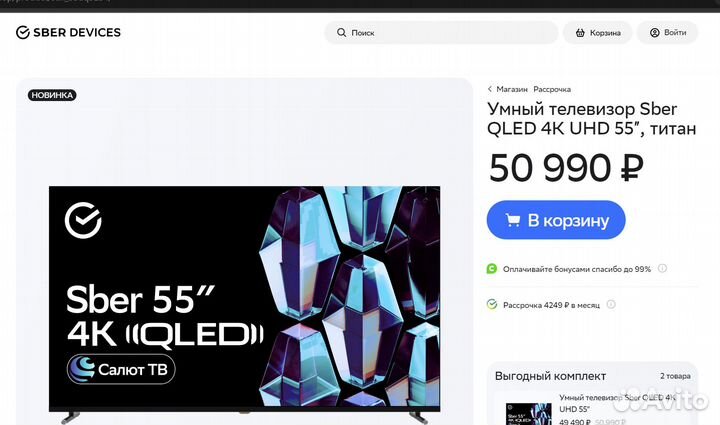Focus the Поиск search field

[x=441, y=33]
